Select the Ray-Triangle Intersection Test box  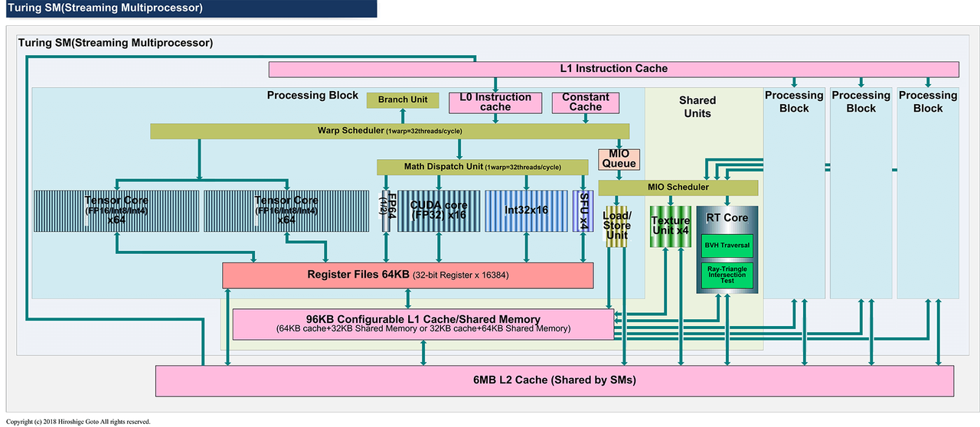[x=727, y=275]
